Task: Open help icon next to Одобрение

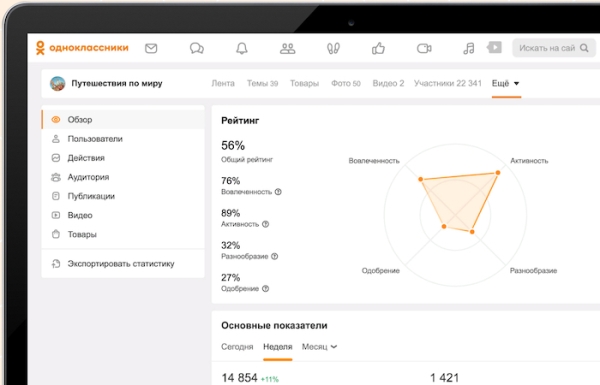Action: (266, 289)
